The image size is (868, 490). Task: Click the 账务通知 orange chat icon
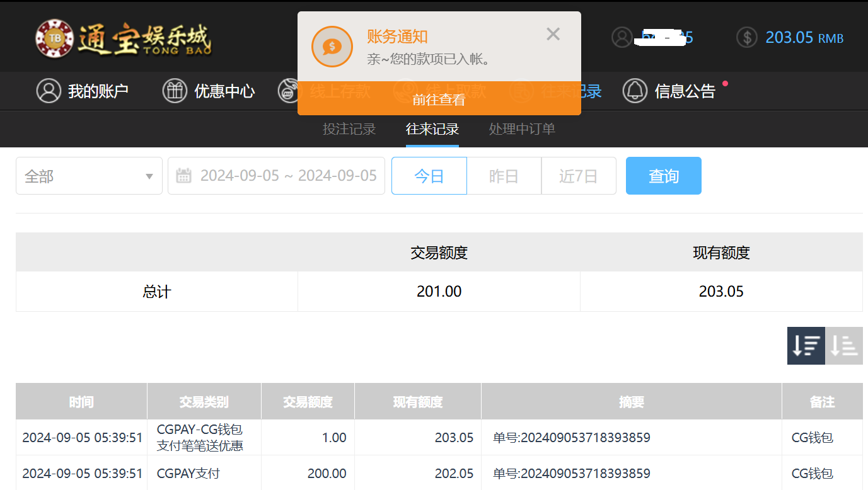[332, 47]
